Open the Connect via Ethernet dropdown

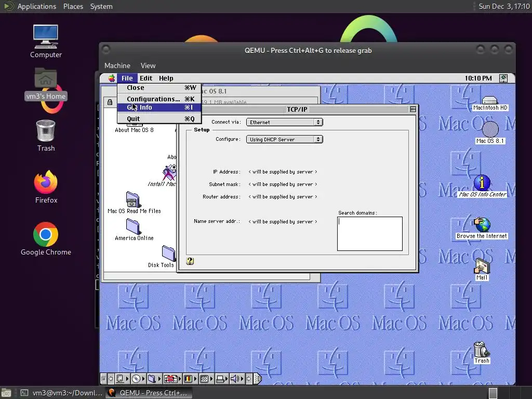284,122
